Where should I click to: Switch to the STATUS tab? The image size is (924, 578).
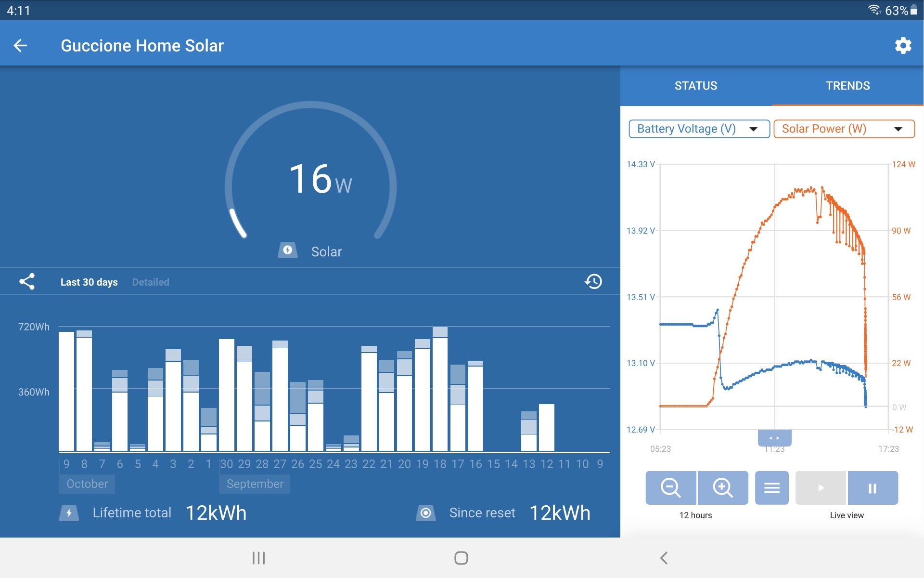pos(695,86)
